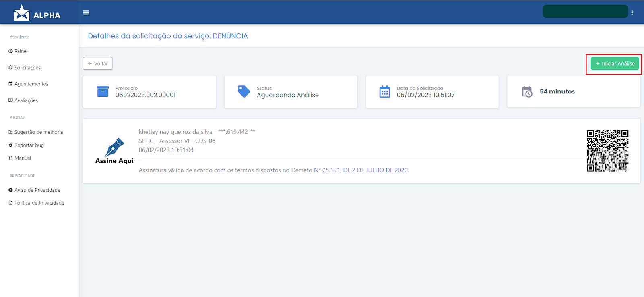Click the signature timestamp 06/02/2023 10:51:04
644x297 pixels.
click(166, 150)
